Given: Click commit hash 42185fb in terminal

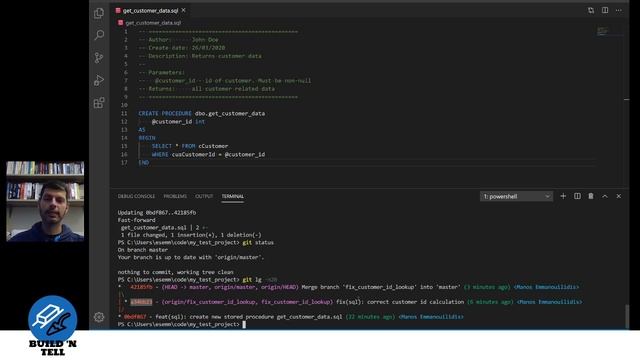Looking at the screenshot, I should 141,287.
